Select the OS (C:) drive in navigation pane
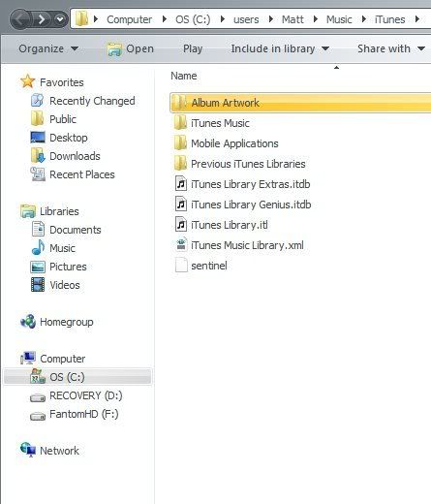 [77, 377]
